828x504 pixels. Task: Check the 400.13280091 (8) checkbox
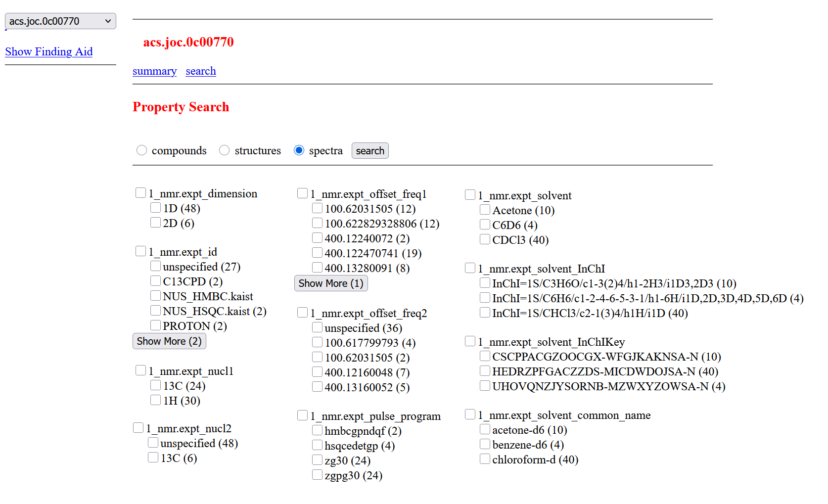click(x=317, y=268)
